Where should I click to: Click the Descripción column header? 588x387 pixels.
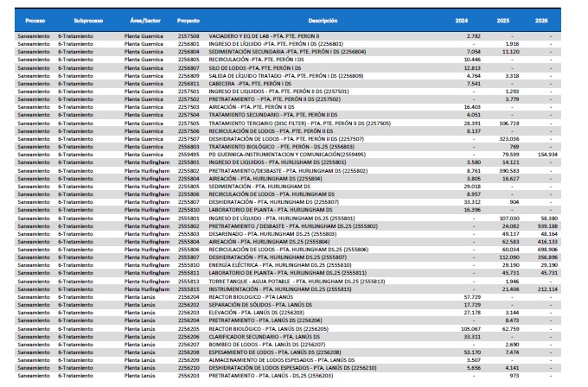tap(321, 19)
